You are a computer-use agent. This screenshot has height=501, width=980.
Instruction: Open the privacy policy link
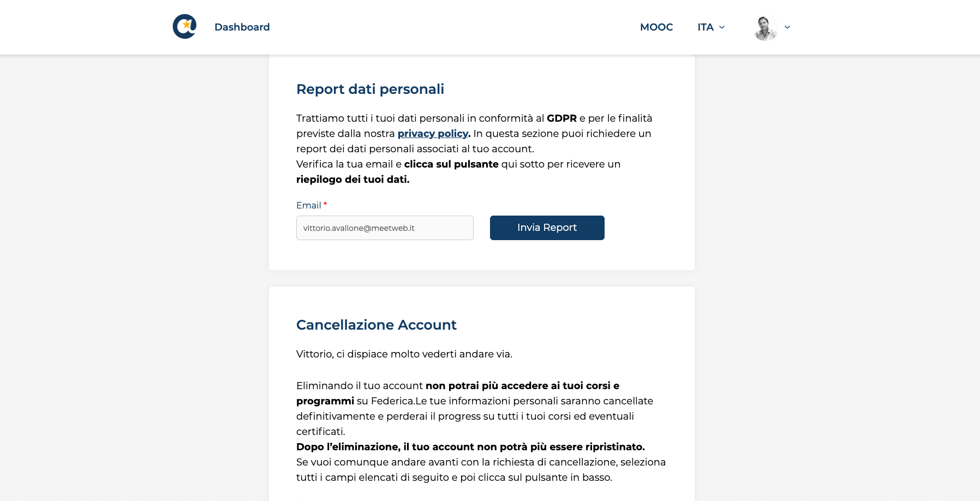click(x=433, y=134)
